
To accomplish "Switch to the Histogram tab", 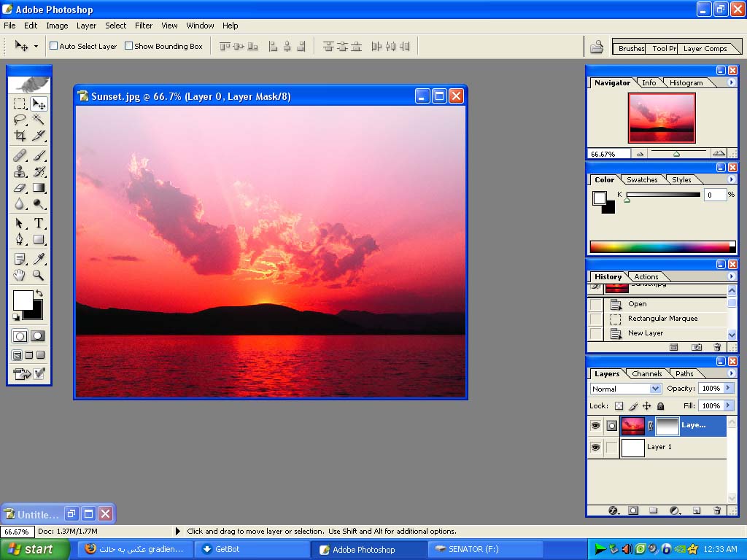I will pyautogui.click(x=686, y=83).
